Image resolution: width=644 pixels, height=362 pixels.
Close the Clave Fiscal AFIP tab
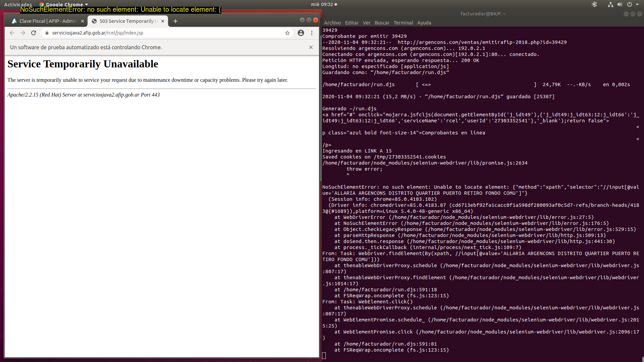(x=83, y=21)
